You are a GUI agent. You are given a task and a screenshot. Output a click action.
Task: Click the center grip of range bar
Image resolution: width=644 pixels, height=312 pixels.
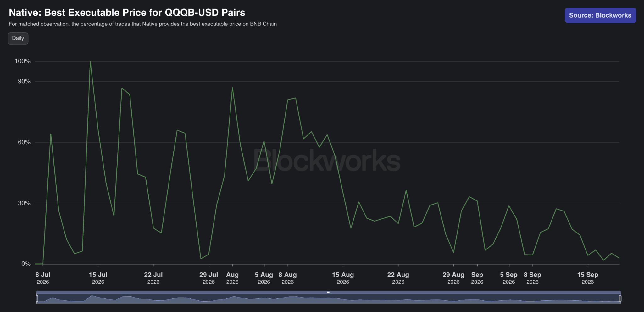pyautogui.click(x=328, y=292)
